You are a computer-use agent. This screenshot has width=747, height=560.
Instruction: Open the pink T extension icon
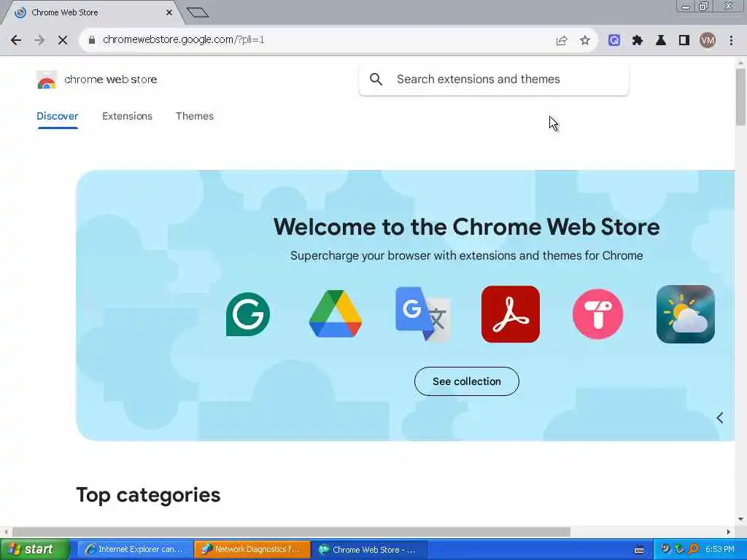pyautogui.click(x=598, y=314)
